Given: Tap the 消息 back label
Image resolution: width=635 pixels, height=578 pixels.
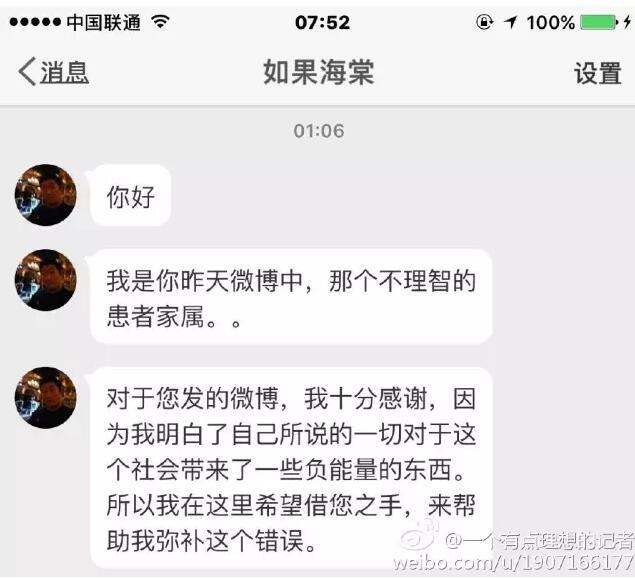Looking at the screenshot, I should [x=64, y=72].
